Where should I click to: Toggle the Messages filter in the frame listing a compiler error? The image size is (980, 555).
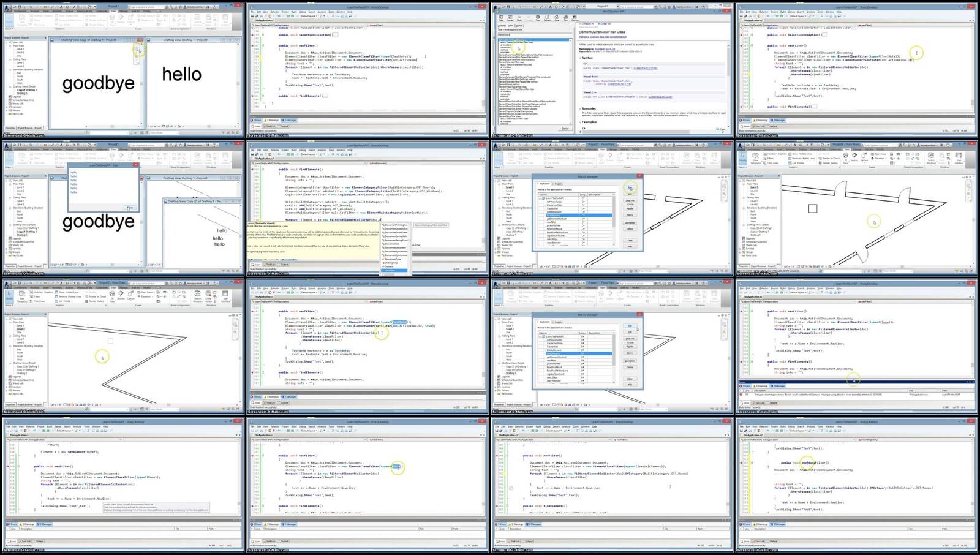tap(778, 386)
